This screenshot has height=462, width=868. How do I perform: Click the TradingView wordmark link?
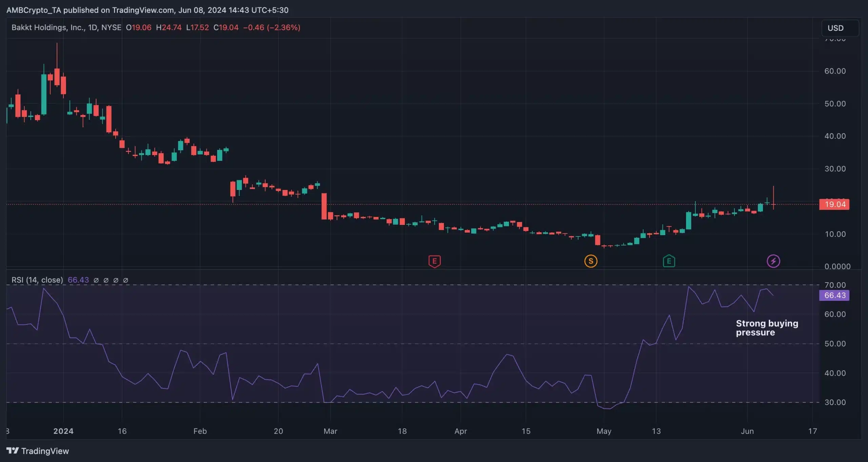(x=45, y=451)
